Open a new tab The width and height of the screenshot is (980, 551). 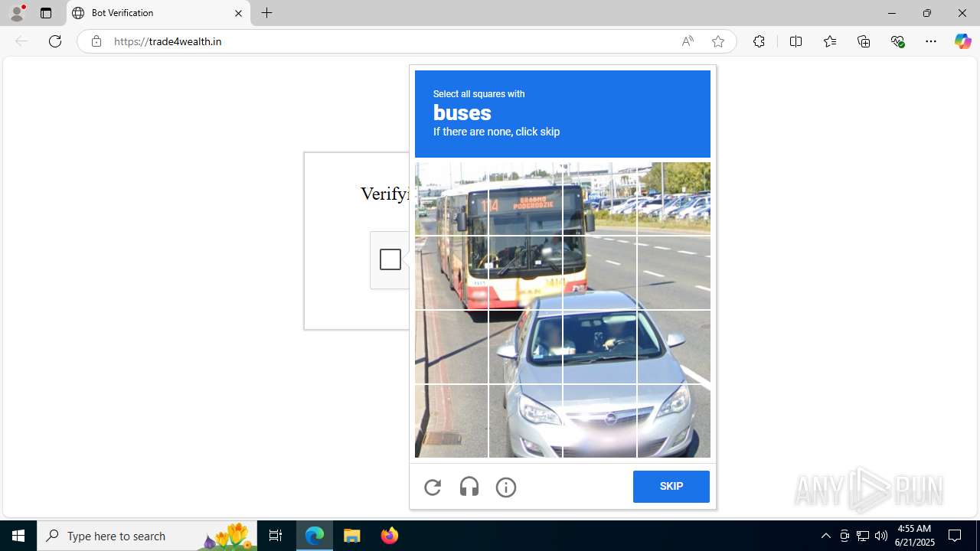266,13
